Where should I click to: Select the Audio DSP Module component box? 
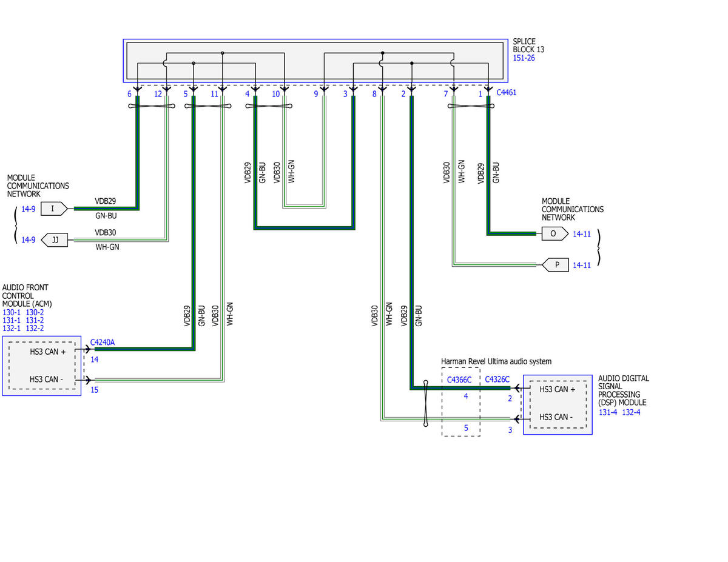pyautogui.click(x=558, y=404)
